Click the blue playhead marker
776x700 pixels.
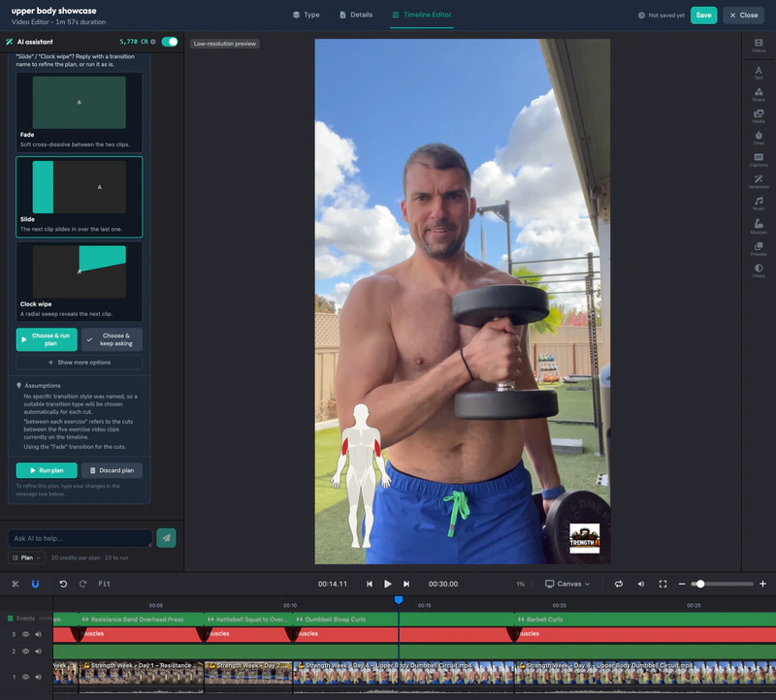pyautogui.click(x=399, y=599)
